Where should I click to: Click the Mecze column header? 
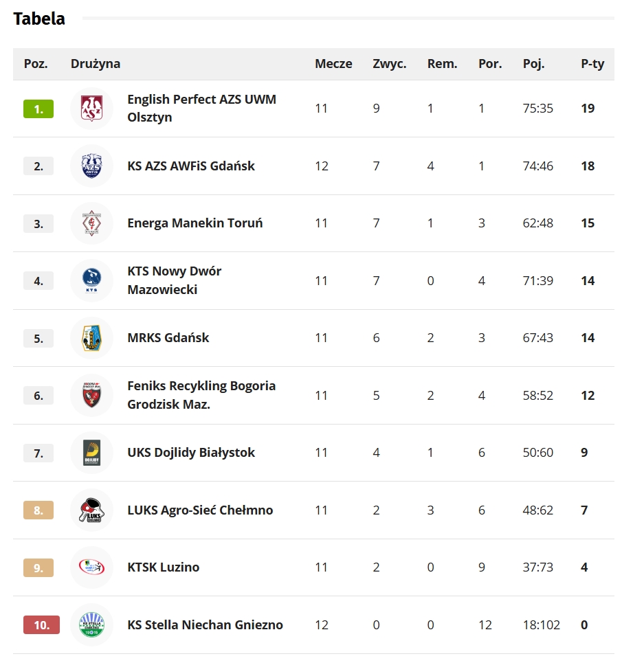(333, 64)
